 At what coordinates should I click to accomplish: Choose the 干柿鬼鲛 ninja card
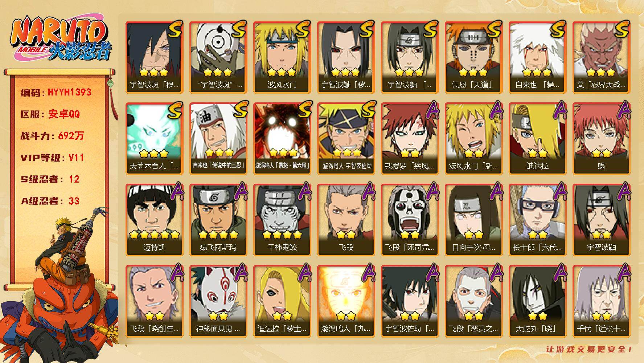coord(282,220)
